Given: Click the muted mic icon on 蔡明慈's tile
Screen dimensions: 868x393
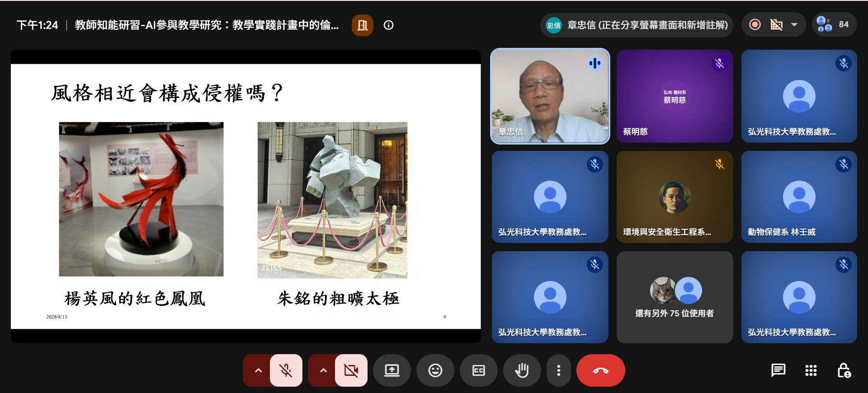Looking at the screenshot, I should coord(719,63).
